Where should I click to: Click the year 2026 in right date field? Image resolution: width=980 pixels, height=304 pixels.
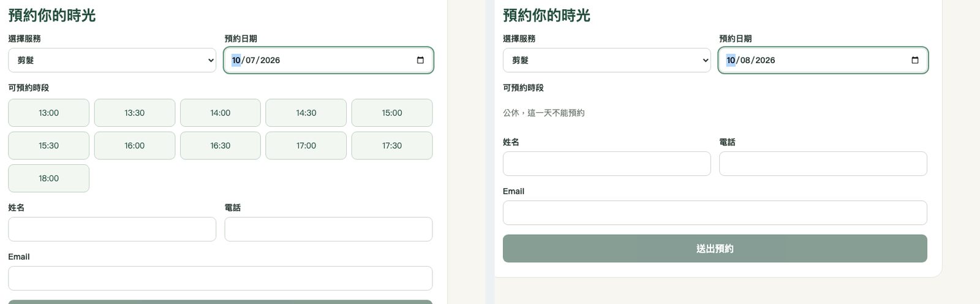click(x=765, y=60)
